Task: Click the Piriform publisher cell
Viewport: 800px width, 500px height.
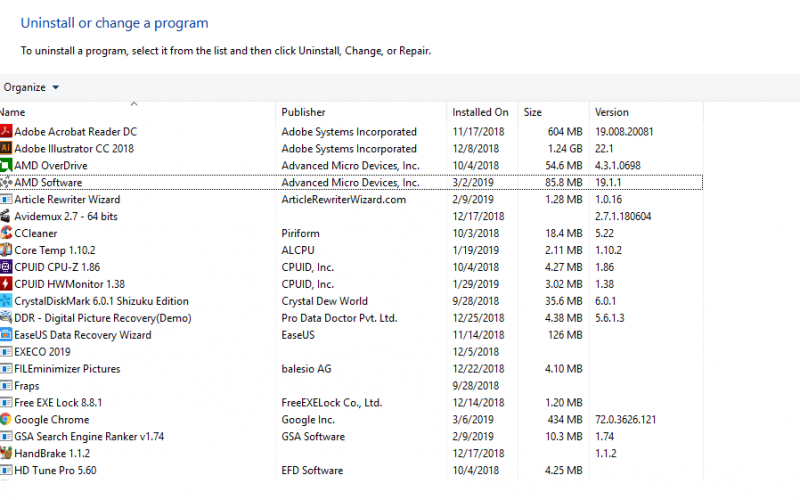Action: coord(301,233)
